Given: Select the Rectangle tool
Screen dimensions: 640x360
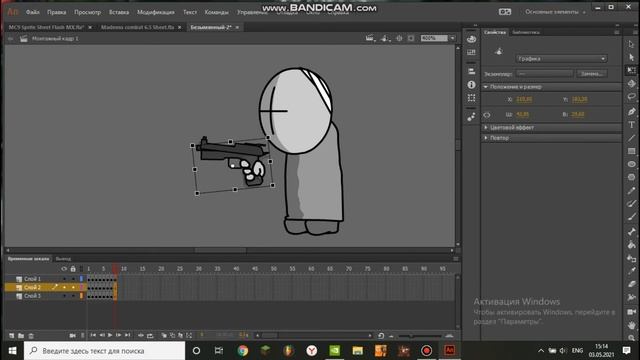Looking at the screenshot, I should click(631, 151).
